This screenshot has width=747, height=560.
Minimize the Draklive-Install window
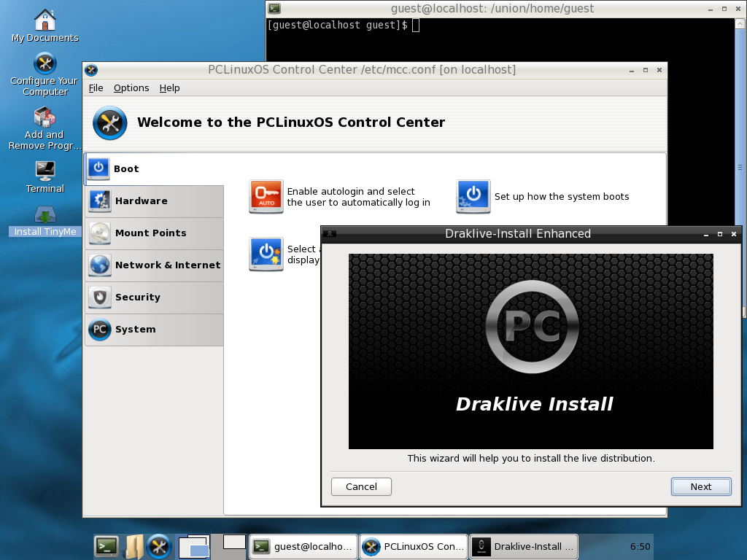tap(706, 234)
